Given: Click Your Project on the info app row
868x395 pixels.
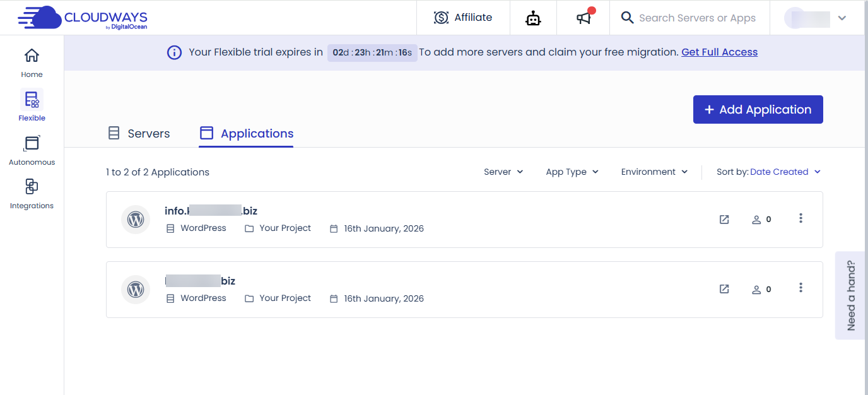Looking at the screenshot, I should [x=278, y=228].
